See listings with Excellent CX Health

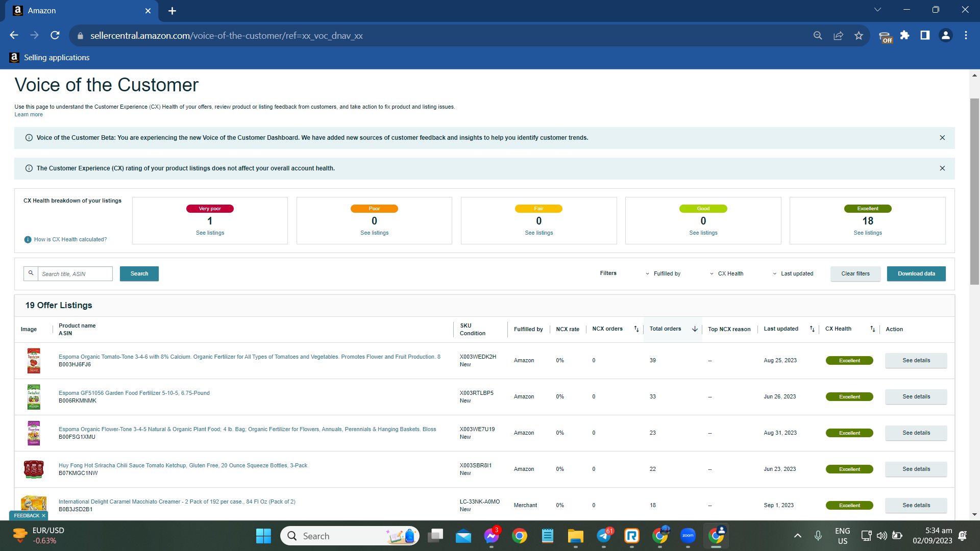click(x=868, y=233)
